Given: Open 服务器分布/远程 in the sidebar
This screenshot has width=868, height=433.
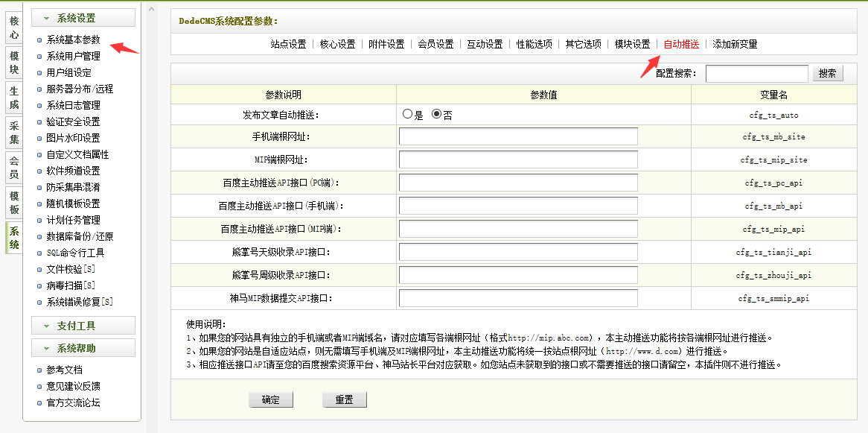Looking at the screenshot, I should point(80,89).
